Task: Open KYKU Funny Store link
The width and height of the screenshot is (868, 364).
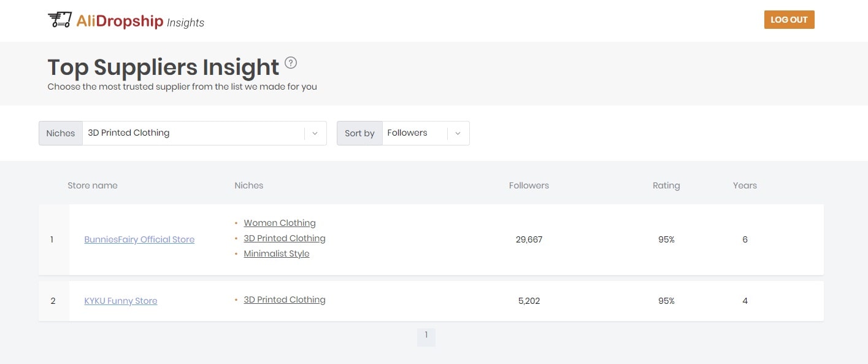Action: [121, 301]
